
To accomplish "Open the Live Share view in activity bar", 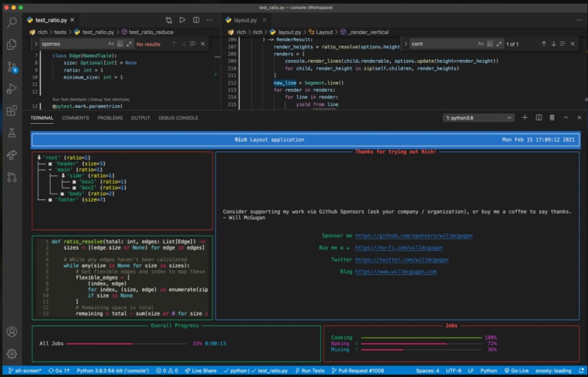I will coord(12,155).
